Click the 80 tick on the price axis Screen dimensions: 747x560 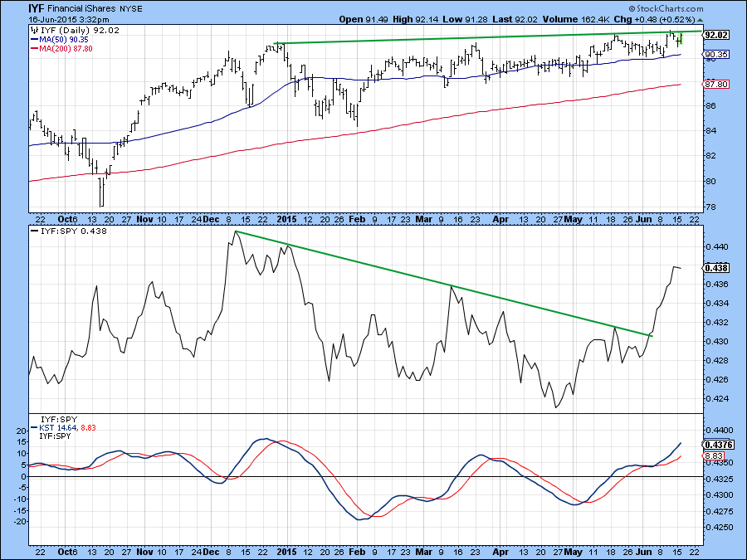710,182
